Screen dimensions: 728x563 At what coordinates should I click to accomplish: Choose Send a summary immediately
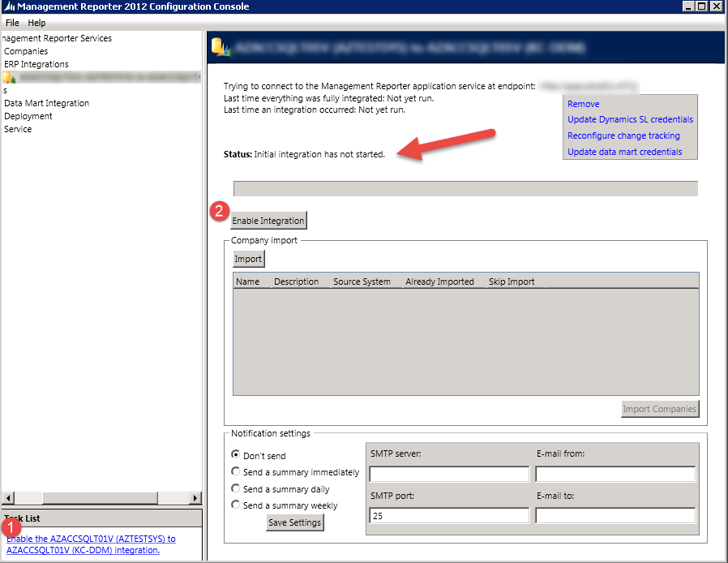point(236,472)
